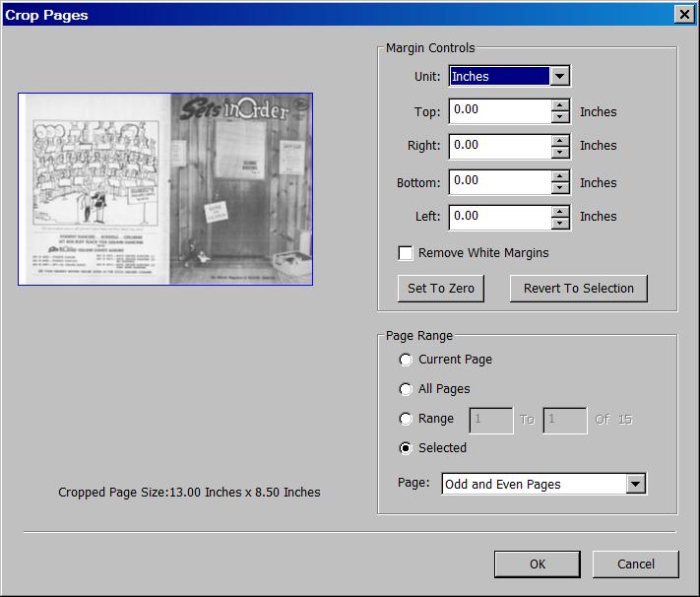Close the Crop Pages dialog
700x597 pixels.
click(x=684, y=15)
